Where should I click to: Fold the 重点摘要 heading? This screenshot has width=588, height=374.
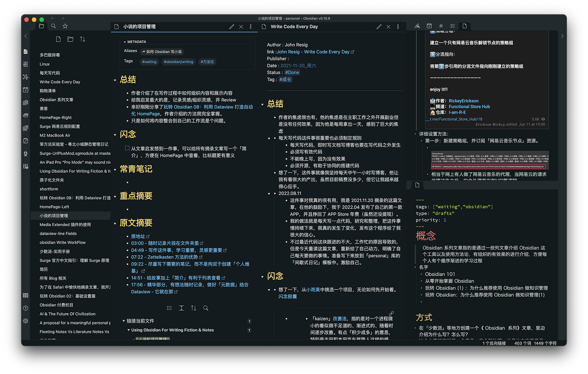(115, 197)
